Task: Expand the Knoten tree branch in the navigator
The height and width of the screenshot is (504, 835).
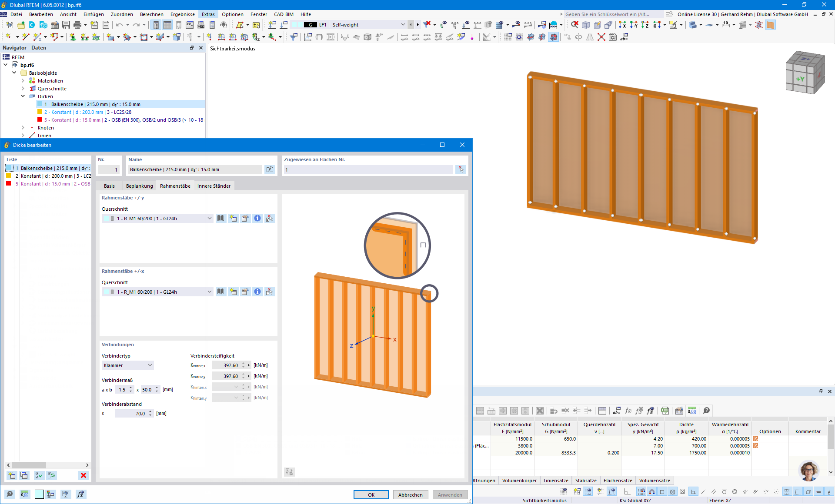Action: (x=23, y=128)
